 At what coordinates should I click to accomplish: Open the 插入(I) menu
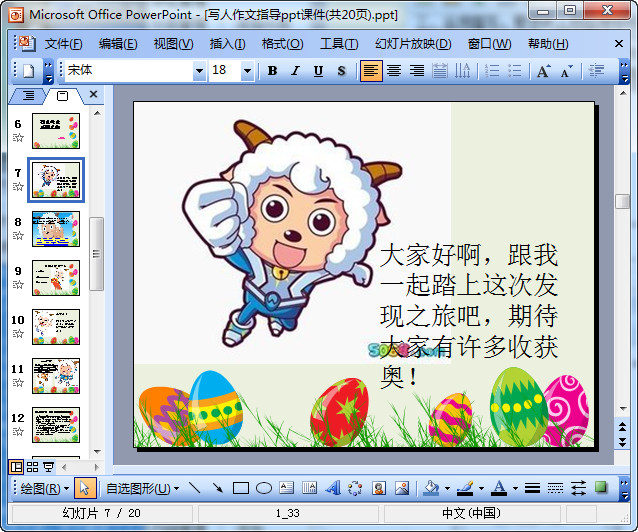227,44
